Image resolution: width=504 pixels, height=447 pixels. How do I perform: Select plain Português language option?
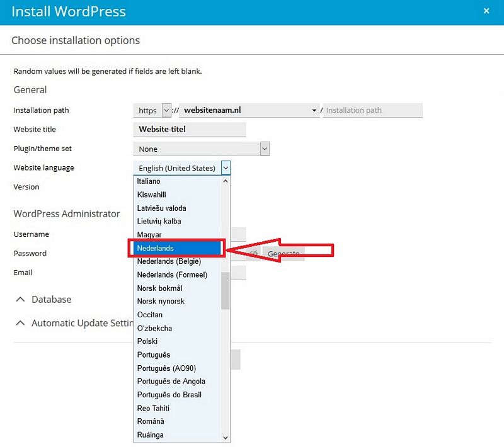[177, 355]
